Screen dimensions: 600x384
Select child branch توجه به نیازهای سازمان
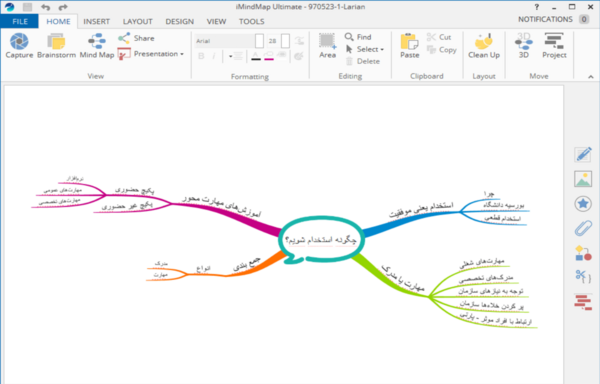pos(491,291)
